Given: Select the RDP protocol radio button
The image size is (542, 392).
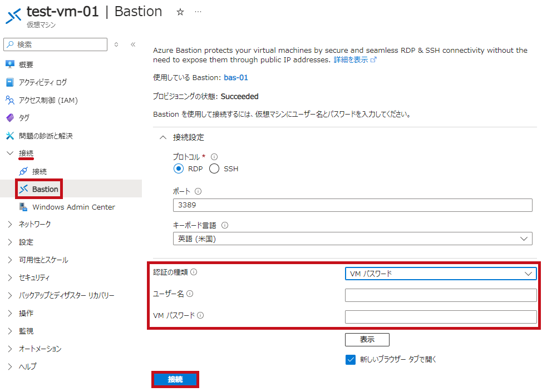Looking at the screenshot, I should point(179,169).
